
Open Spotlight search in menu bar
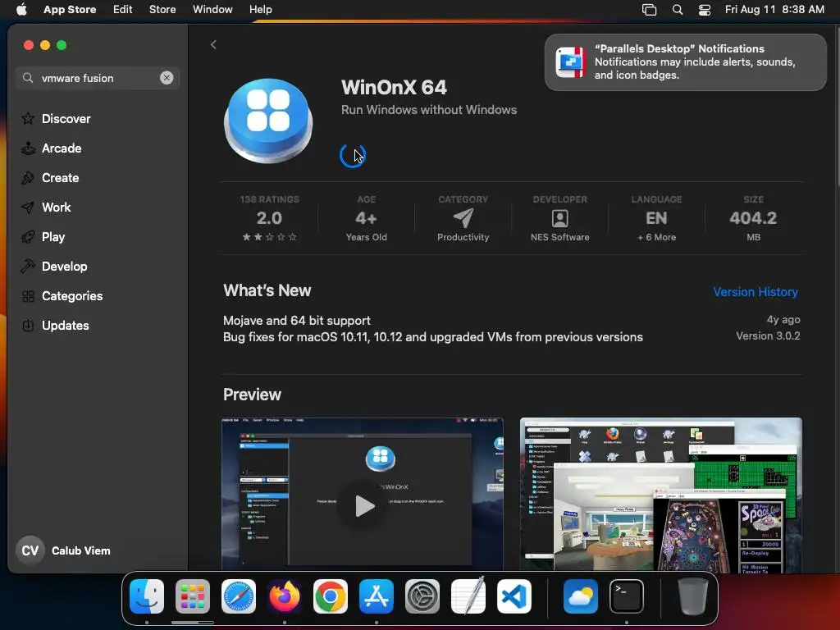[677, 10]
